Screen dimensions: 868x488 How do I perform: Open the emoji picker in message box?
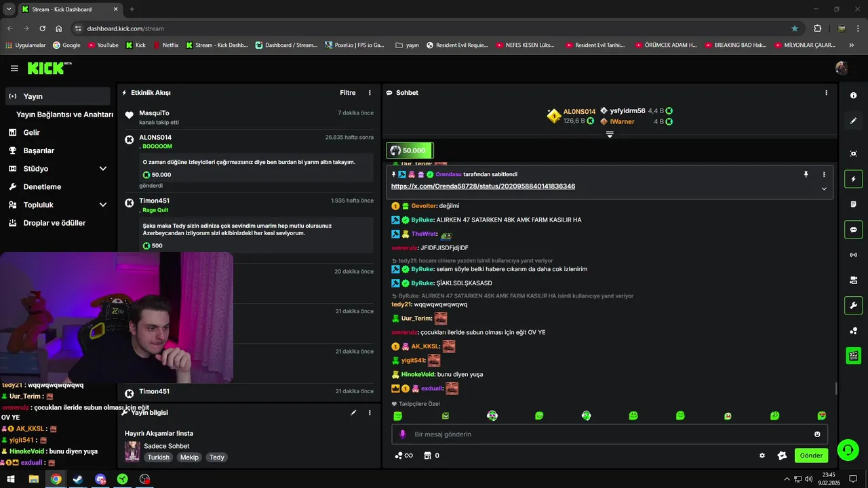(x=817, y=434)
